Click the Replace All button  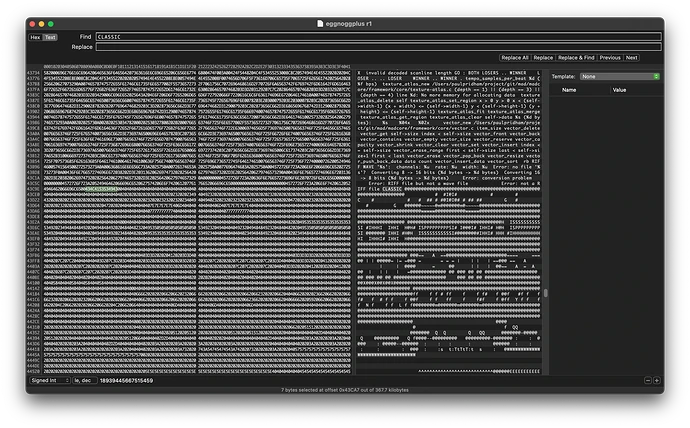514,58
